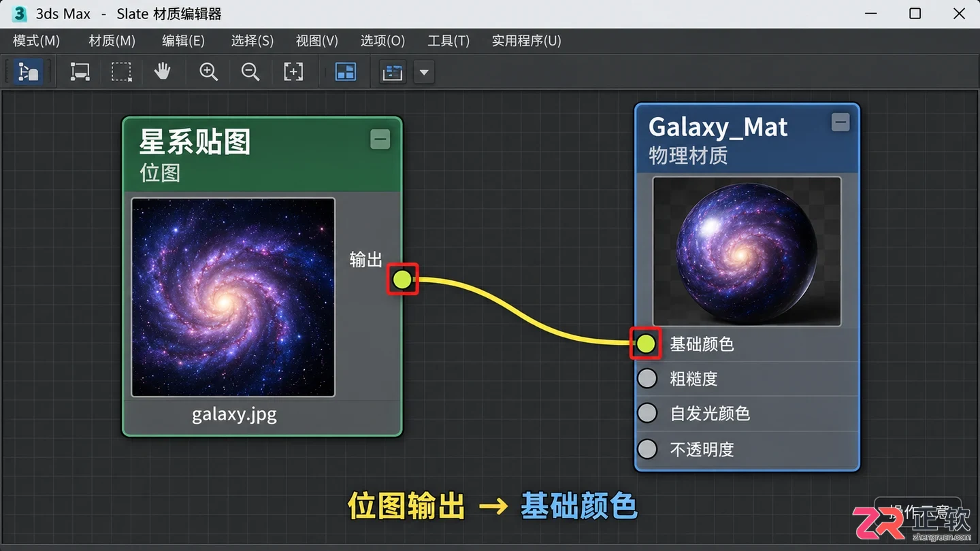Viewport: 980px width, 551px height.
Task: Click the 不透明度 slot label
Action: (702, 450)
